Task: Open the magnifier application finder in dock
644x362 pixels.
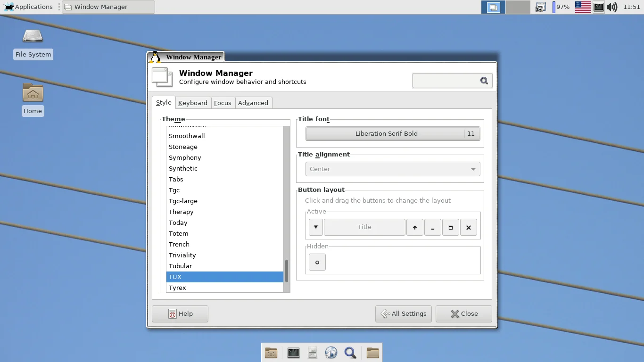Action: pyautogui.click(x=350, y=353)
